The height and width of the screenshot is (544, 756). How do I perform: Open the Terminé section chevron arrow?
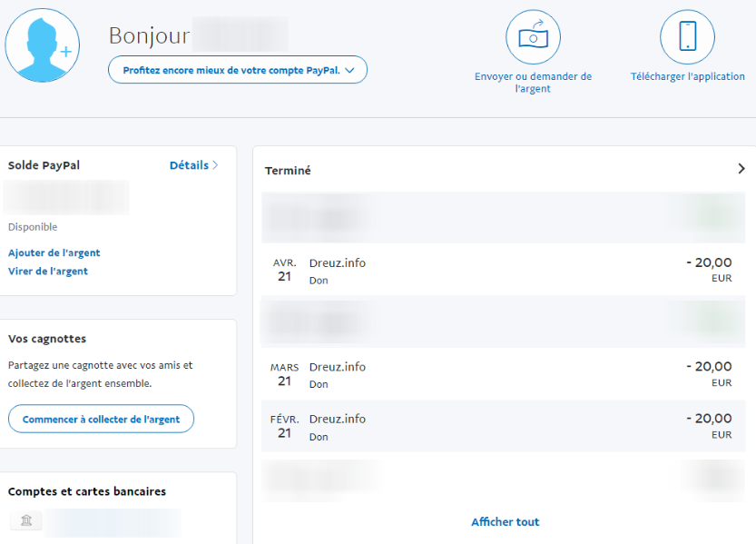tap(741, 169)
